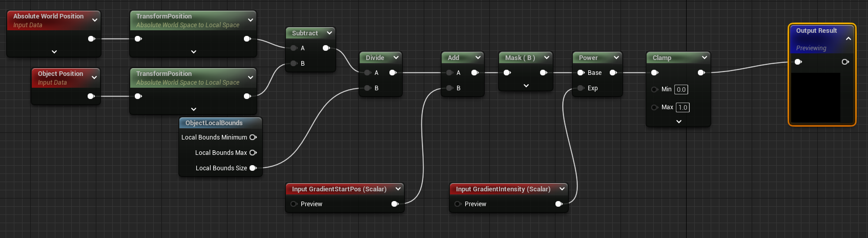
Task: Click the Subtract node's A input pin
Action: [x=294, y=48]
